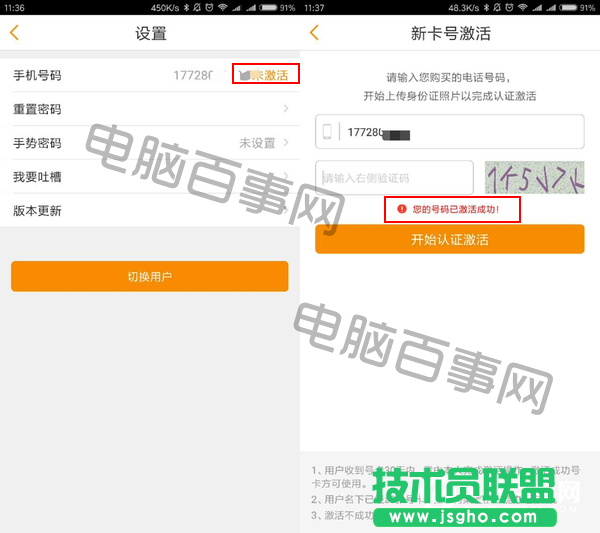This screenshot has width=600, height=533.
Task: Go back from the 新卡号激活 screen
Action: tap(314, 33)
